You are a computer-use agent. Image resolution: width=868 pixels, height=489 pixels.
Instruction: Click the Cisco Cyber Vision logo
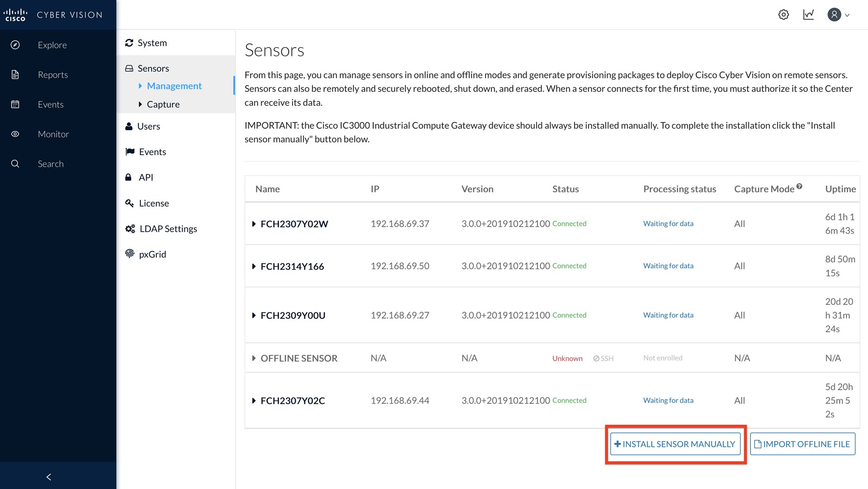[x=53, y=15]
